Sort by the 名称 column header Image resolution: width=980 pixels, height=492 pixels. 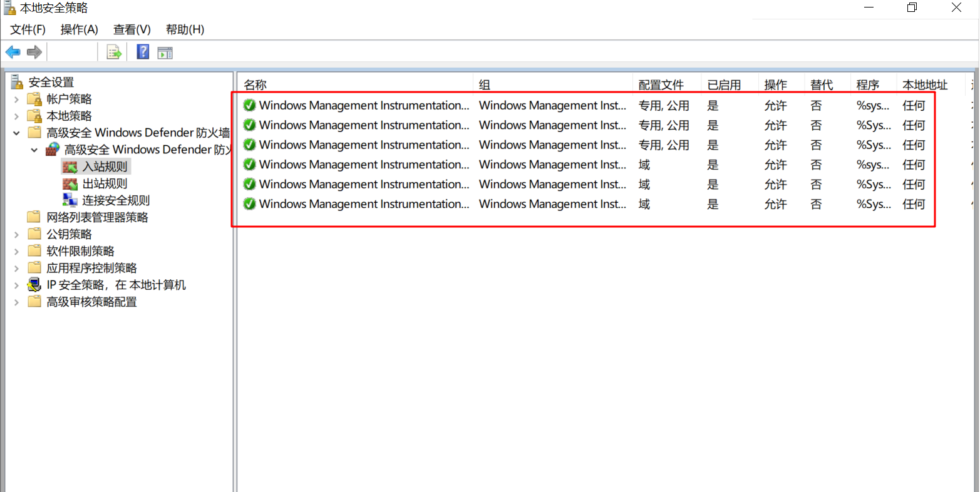click(355, 85)
